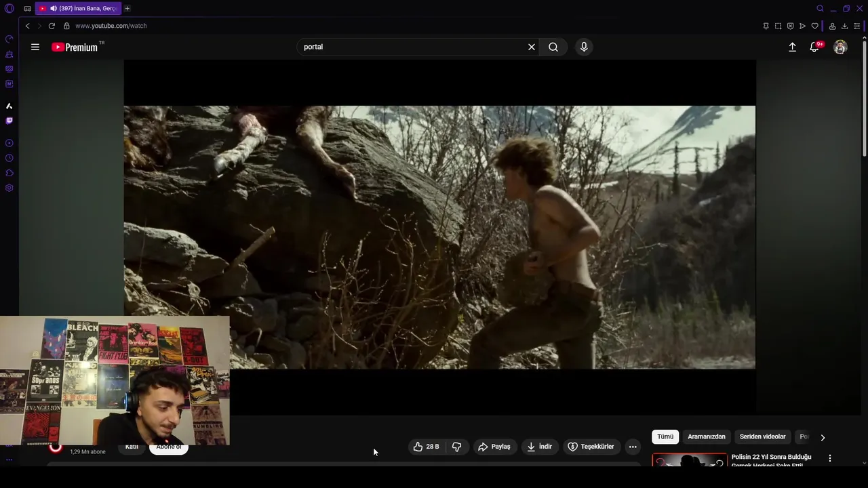Click the video player to pause
868x488 pixels.
coord(439,237)
